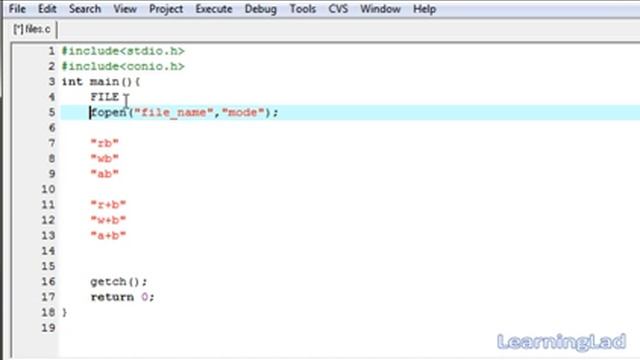Select the files.c editor tab
Viewport: 640px width, 360px height.
coord(32,29)
